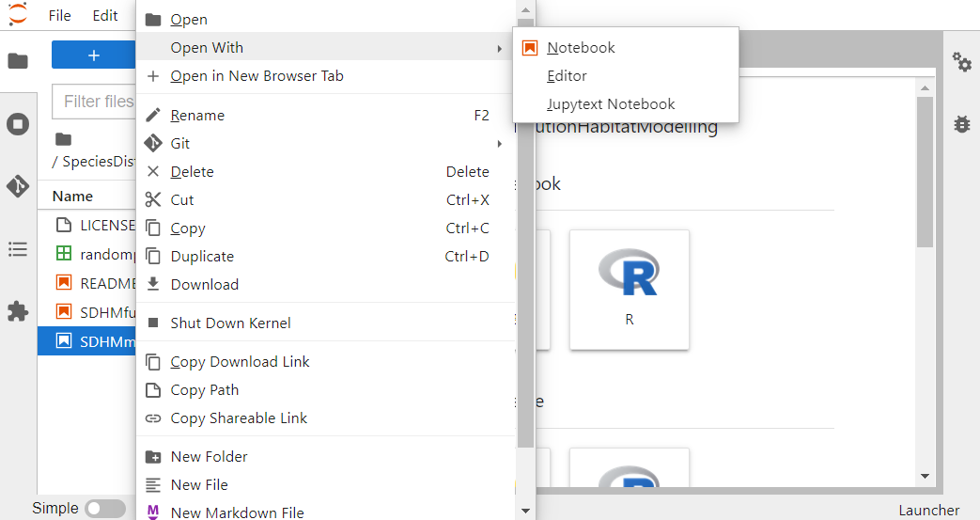The image size is (980, 520).
Task: Click Rename in context menu
Action: tap(197, 116)
